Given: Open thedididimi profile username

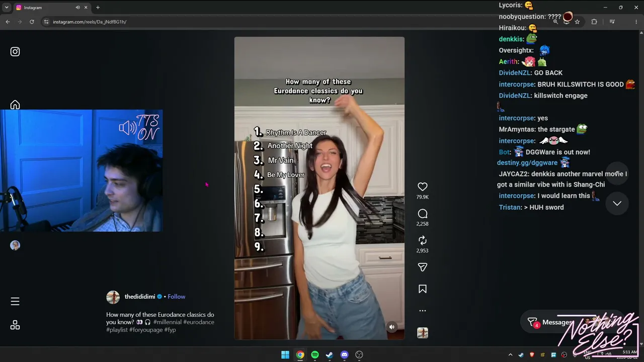Looking at the screenshot, I should [140, 297].
